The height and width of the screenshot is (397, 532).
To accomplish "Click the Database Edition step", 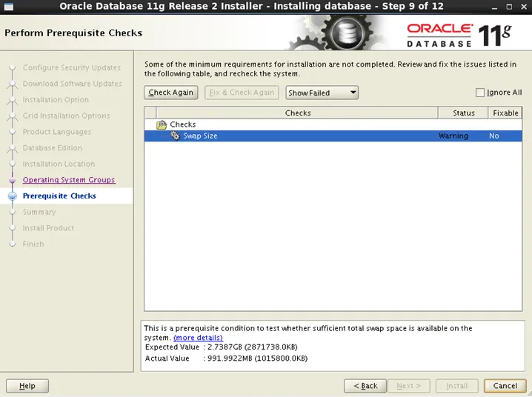I will (53, 148).
